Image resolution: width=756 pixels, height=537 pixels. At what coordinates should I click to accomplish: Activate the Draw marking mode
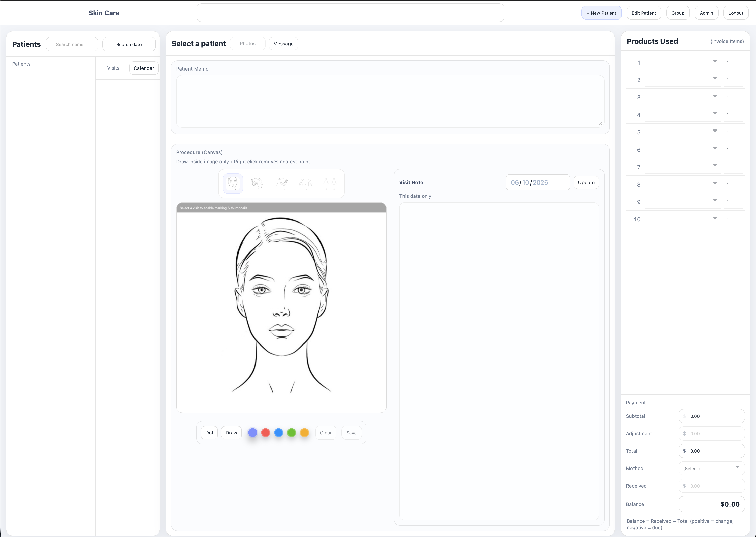[231, 432]
